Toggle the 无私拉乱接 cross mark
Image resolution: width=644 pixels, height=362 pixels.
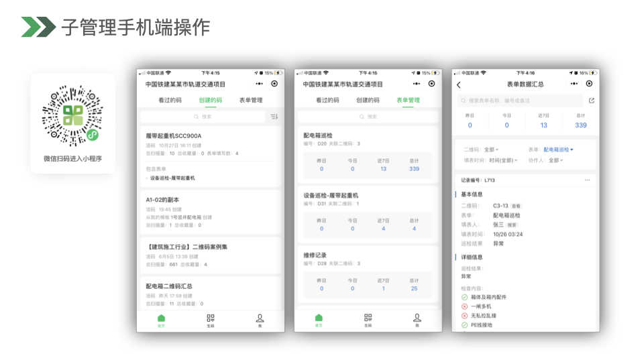point(464,316)
